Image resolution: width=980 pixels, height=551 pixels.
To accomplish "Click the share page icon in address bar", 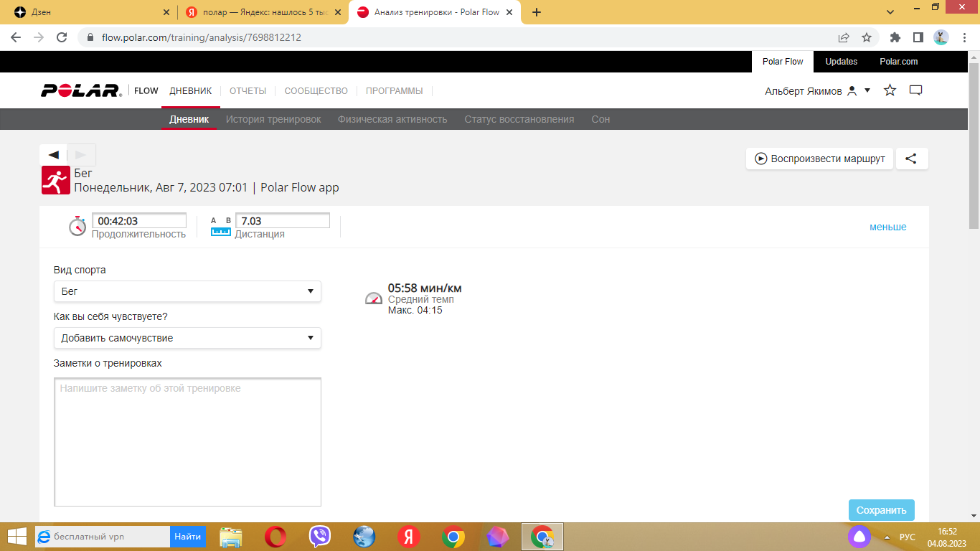I will pyautogui.click(x=844, y=37).
